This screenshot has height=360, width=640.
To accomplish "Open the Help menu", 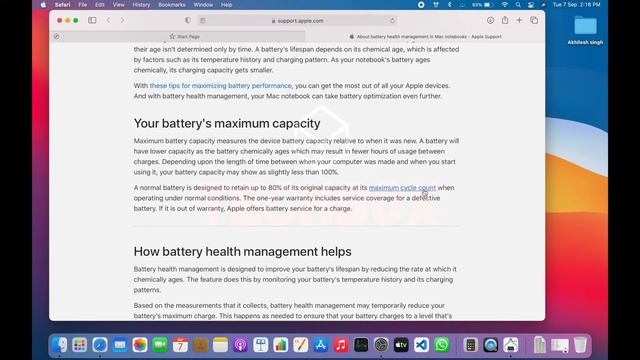I will click(226, 5).
